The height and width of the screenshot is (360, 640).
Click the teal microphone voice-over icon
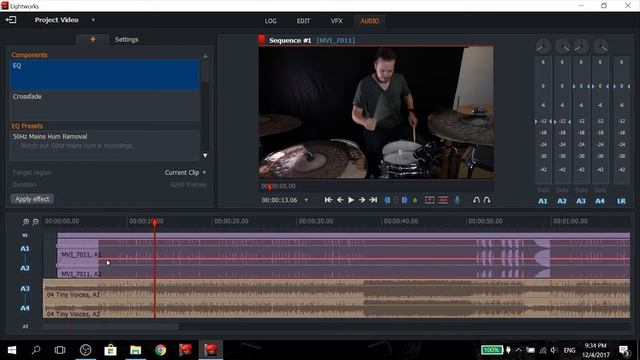pyautogui.click(x=457, y=200)
